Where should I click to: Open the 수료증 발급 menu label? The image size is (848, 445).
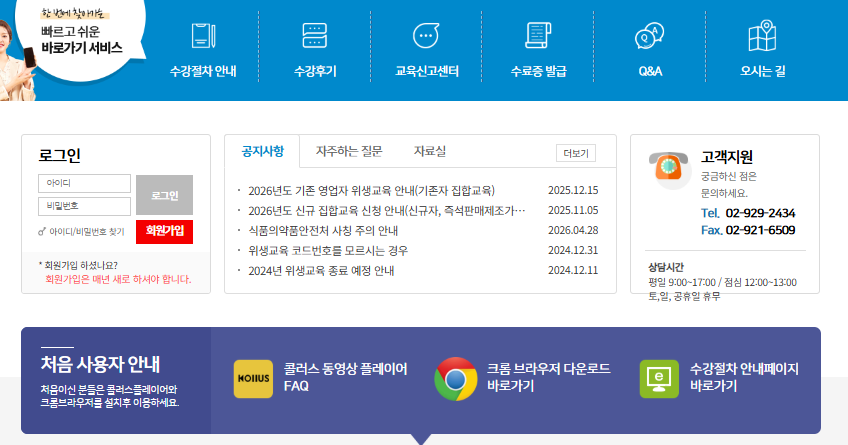[x=538, y=71]
